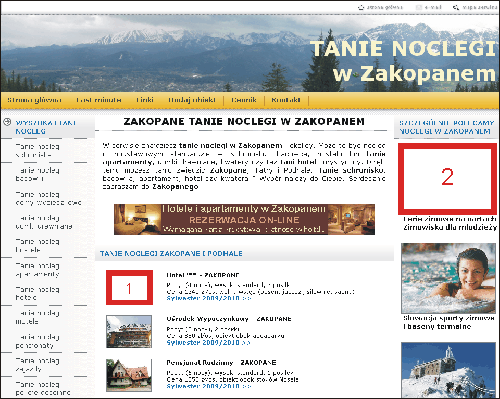Click the Hotel *** - ZAKOPANE title
This screenshot has width=500, height=399.
[203, 275]
